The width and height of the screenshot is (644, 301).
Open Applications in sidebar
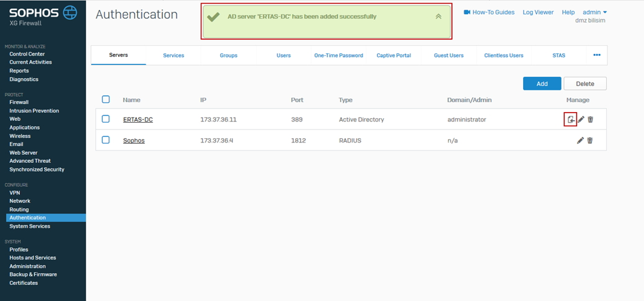(x=25, y=128)
